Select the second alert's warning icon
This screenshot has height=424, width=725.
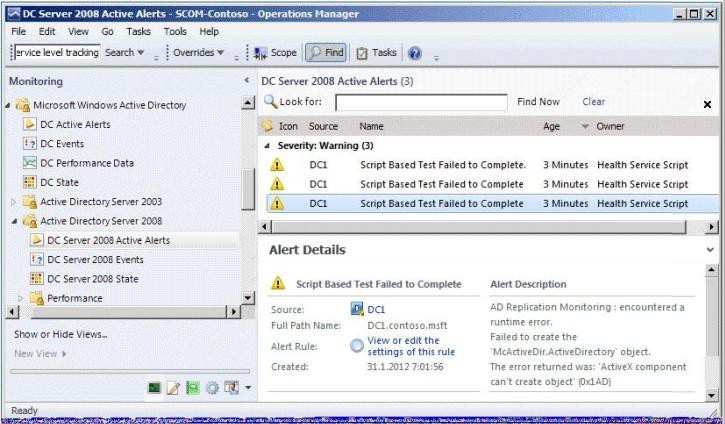[277, 184]
